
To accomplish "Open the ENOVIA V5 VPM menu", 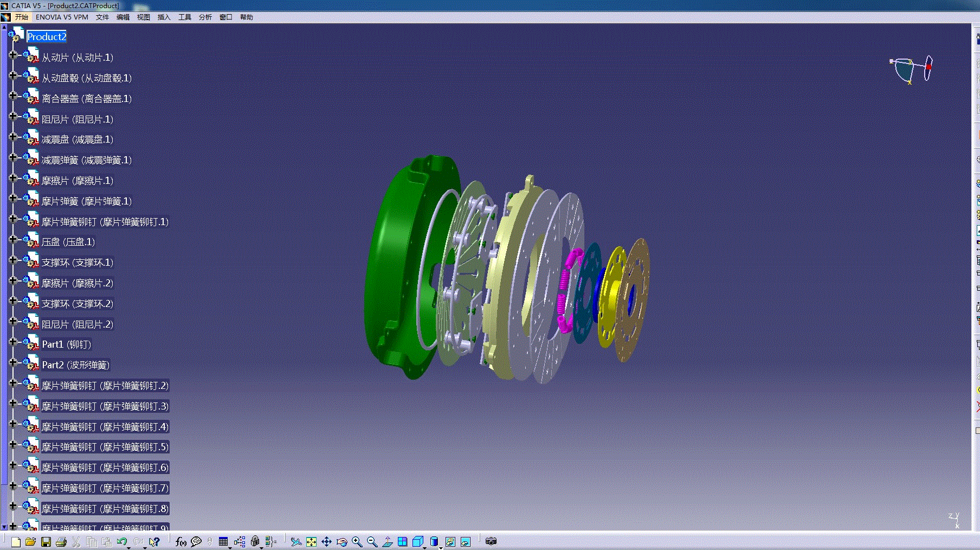I will pyautogui.click(x=62, y=17).
